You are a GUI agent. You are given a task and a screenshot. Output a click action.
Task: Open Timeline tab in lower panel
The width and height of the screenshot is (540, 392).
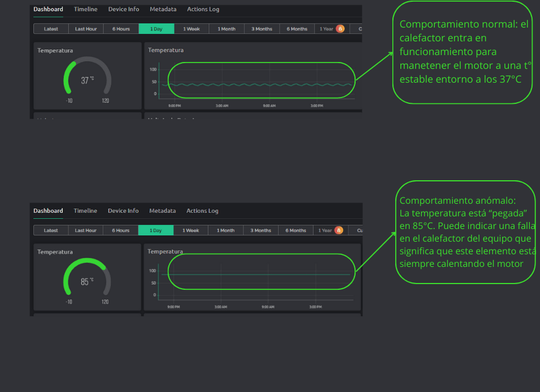[85, 211]
